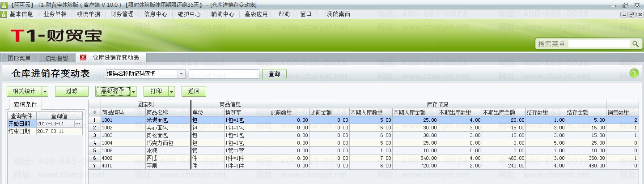Click product code 1009

tap(123, 150)
